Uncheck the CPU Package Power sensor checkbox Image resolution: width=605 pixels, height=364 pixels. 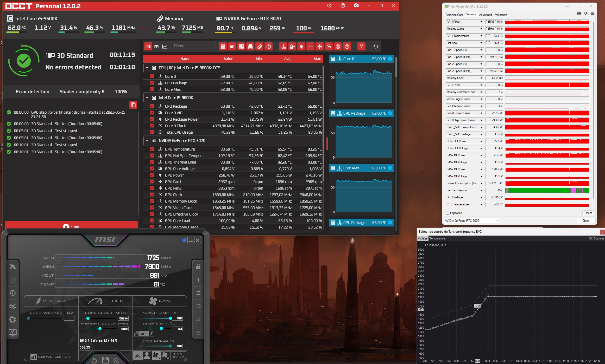152,119
